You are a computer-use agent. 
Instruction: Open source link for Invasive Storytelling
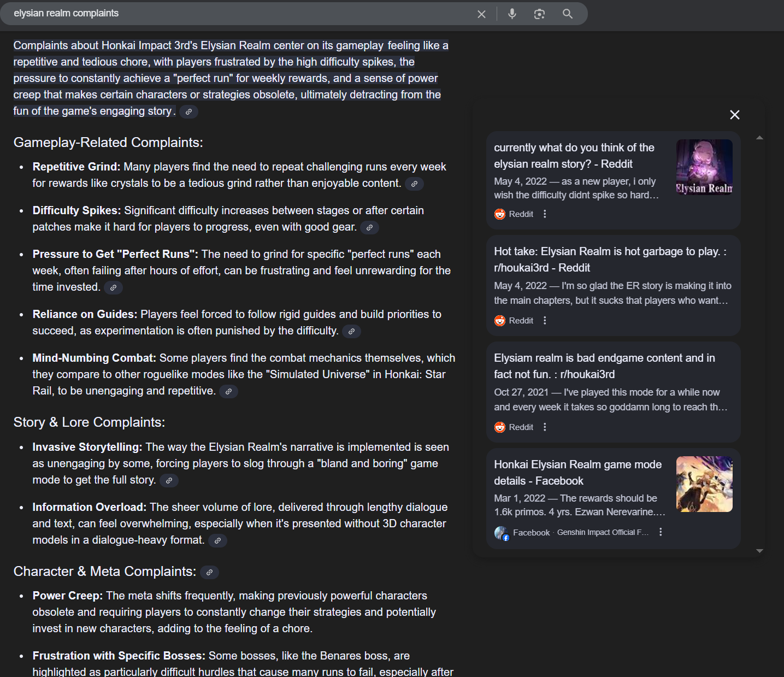(x=169, y=480)
